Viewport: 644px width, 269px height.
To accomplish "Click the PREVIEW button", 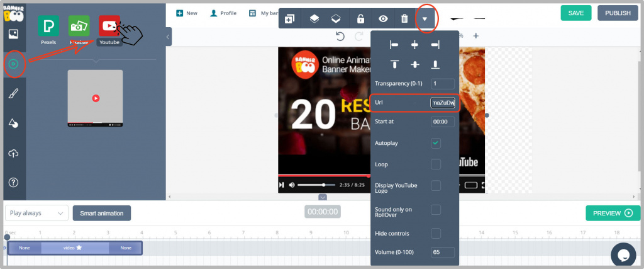I will [x=613, y=213].
